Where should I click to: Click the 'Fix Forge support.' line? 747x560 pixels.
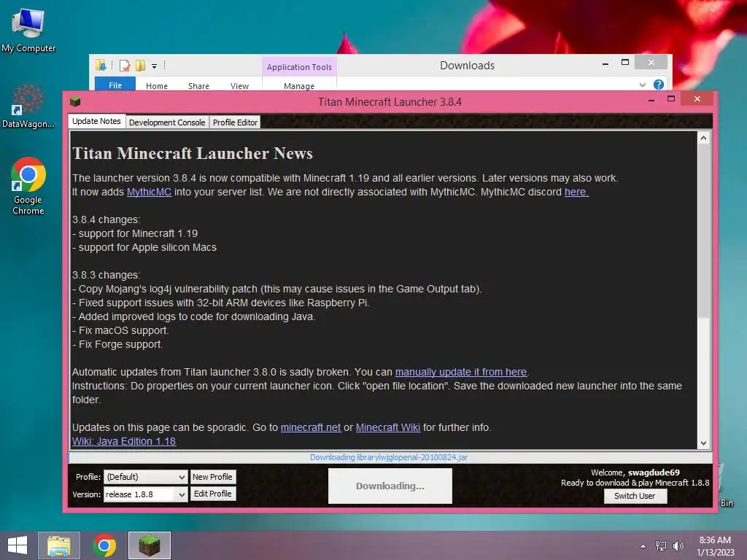(x=117, y=344)
